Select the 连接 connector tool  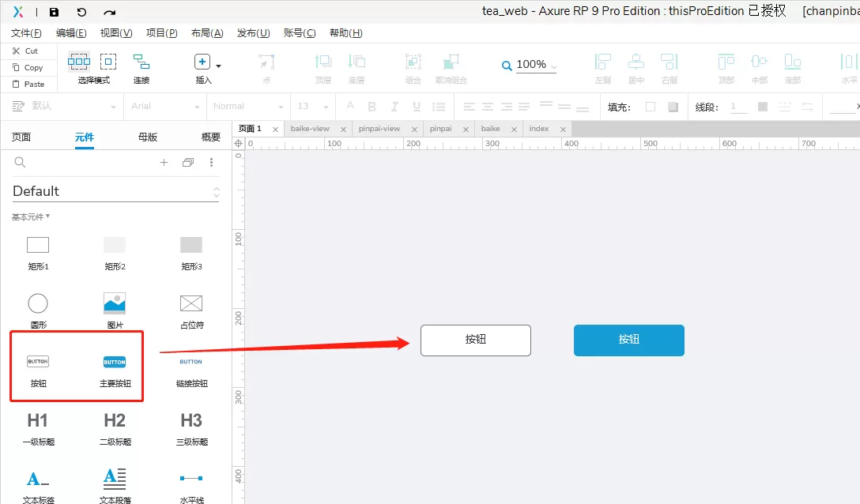pos(141,68)
